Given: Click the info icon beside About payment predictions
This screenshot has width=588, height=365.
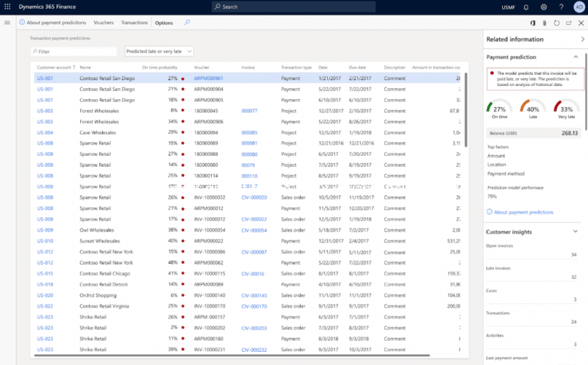Looking at the screenshot, I should pyautogui.click(x=22, y=23).
